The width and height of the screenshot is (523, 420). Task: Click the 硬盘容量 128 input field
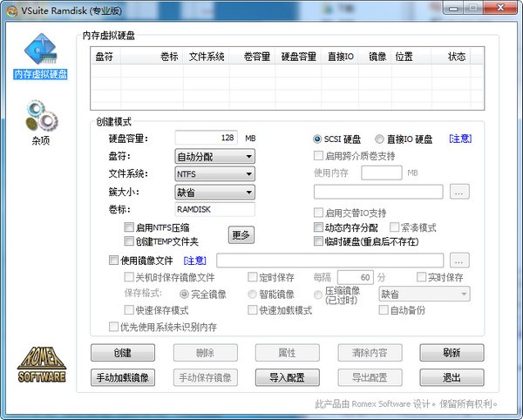point(206,138)
